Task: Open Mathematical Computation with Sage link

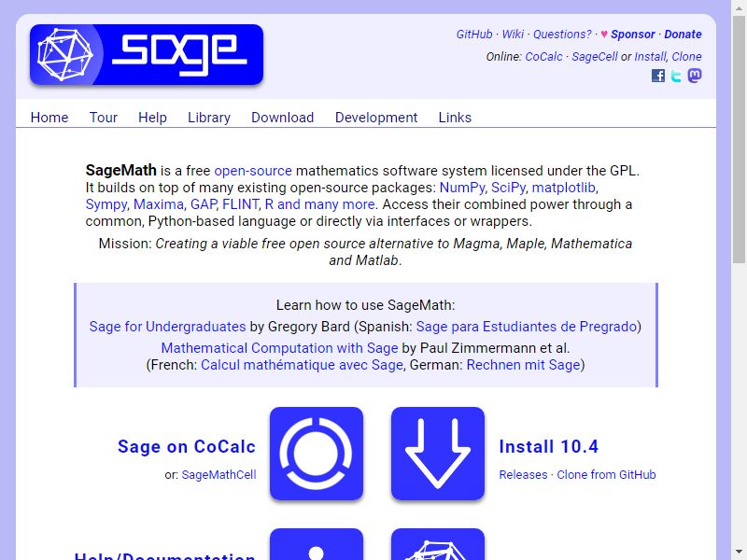Action: point(279,348)
